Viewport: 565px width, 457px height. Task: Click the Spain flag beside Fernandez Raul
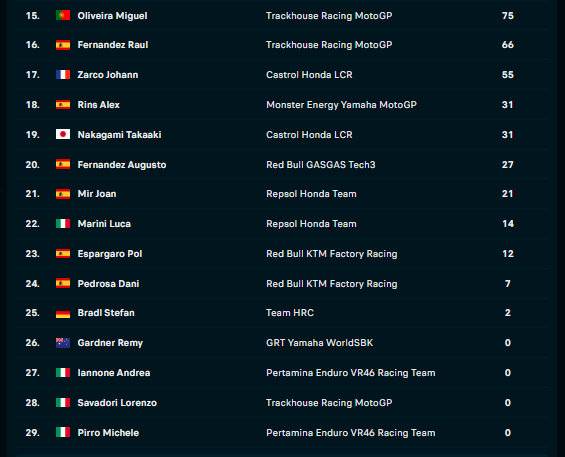(x=63, y=45)
